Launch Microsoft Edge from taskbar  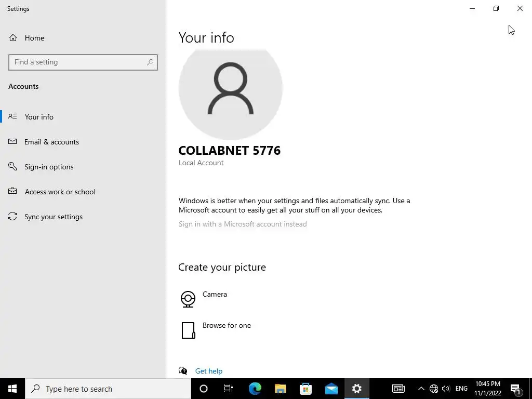(x=255, y=389)
